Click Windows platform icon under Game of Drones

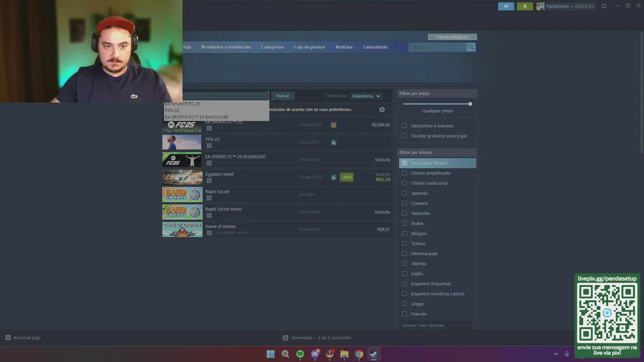coord(209,233)
